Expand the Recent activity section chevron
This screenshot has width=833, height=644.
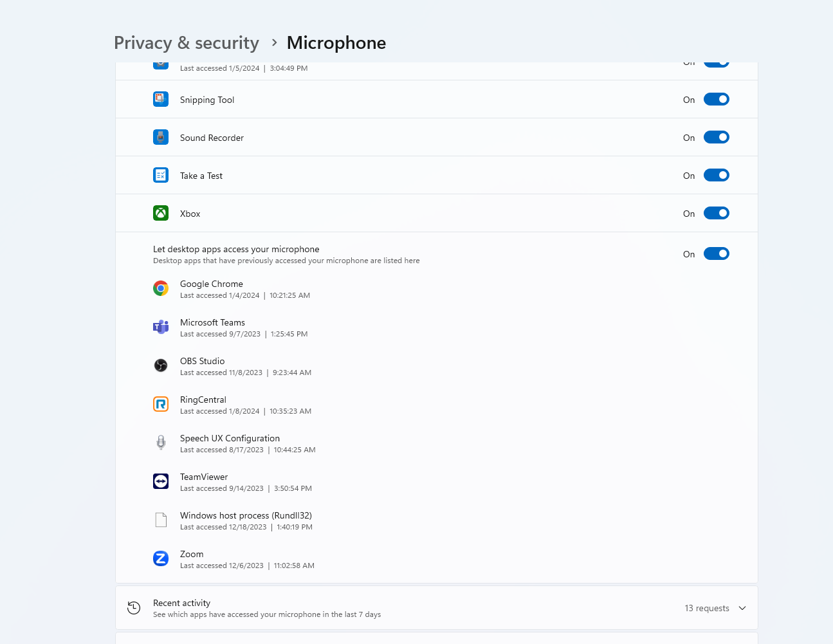742,608
